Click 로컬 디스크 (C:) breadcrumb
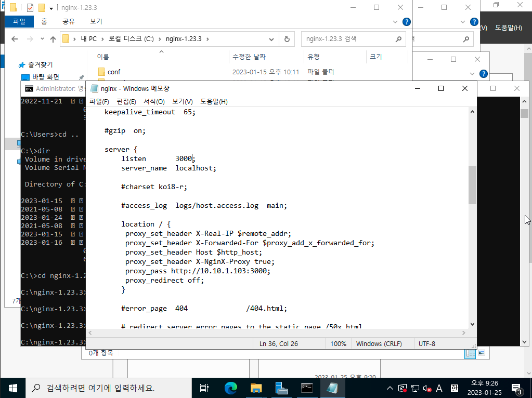 pos(131,39)
